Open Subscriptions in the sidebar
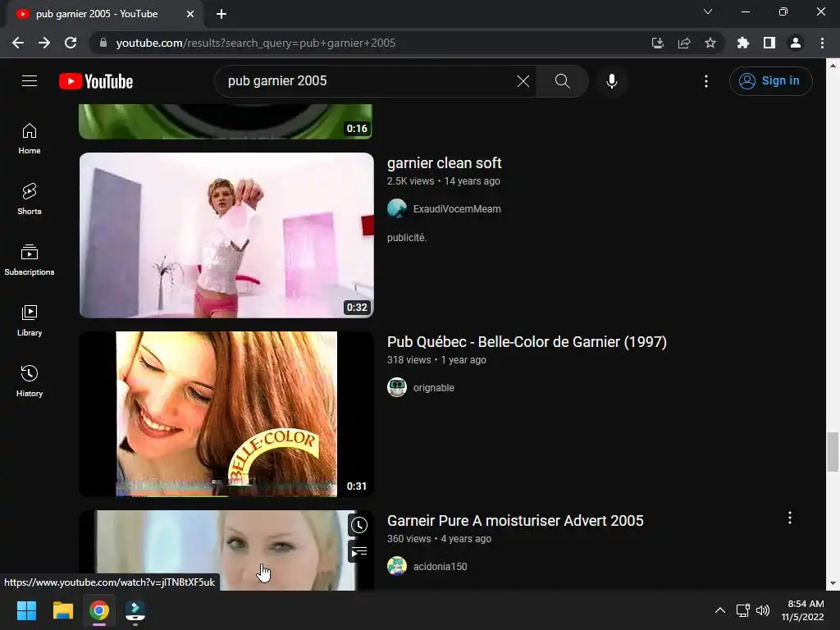 click(x=30, y=260)
